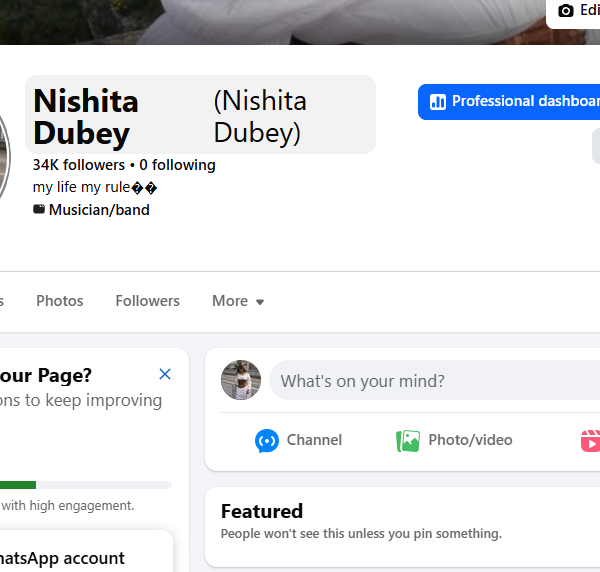Viewport: 600px width, 572px height.
Task: Dismiss the improve your Page card
Action: coord(165,374)
